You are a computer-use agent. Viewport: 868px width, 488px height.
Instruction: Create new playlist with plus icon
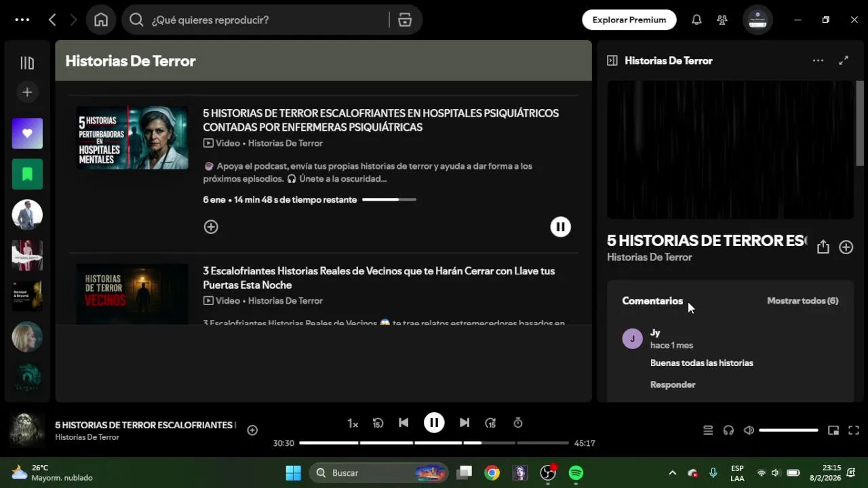tap(27, 92)
